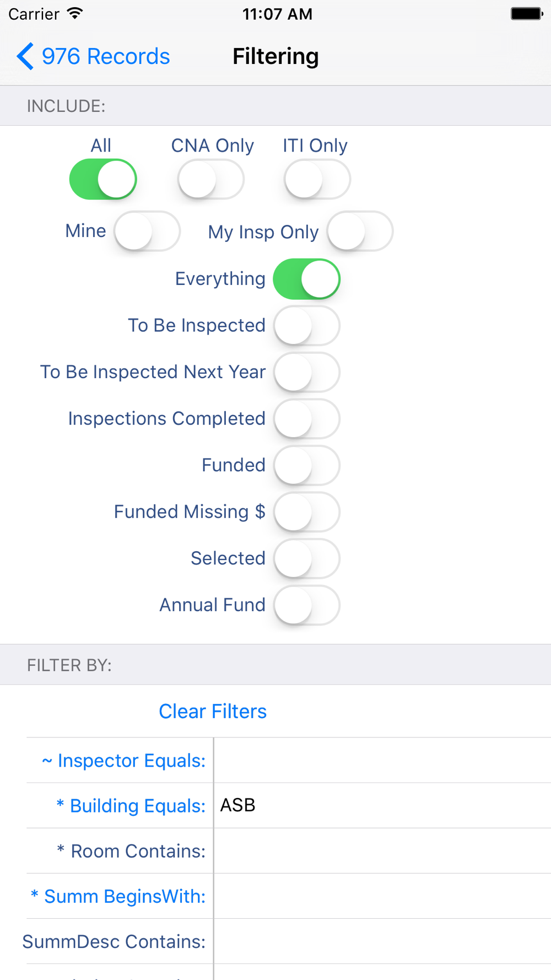Open the Building Equals picker
Viewport: 551px width, 980px height.
(x=131, y=806)
